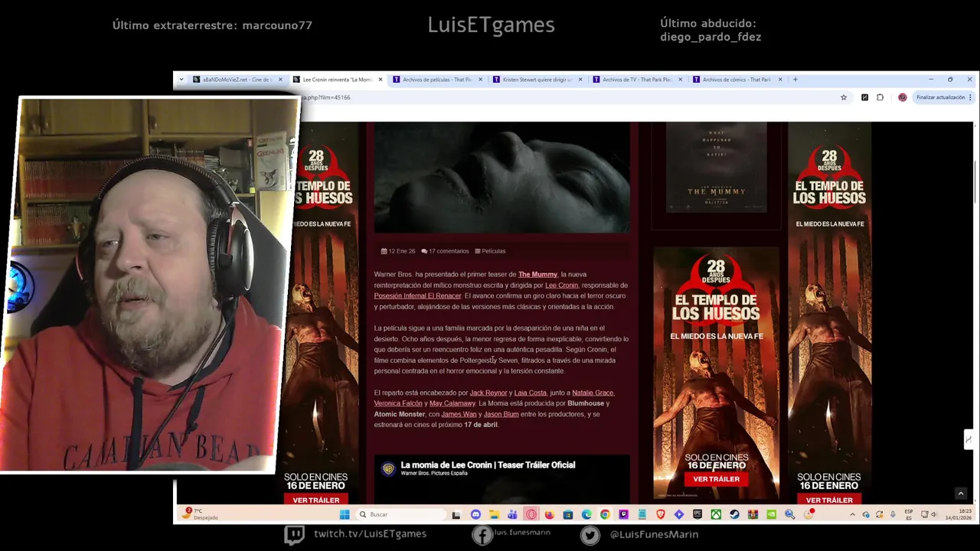Click VER TRÁILER on the right banner
Image resolution: width=980 pixels, height=551 pixels.
click(829, 500)
